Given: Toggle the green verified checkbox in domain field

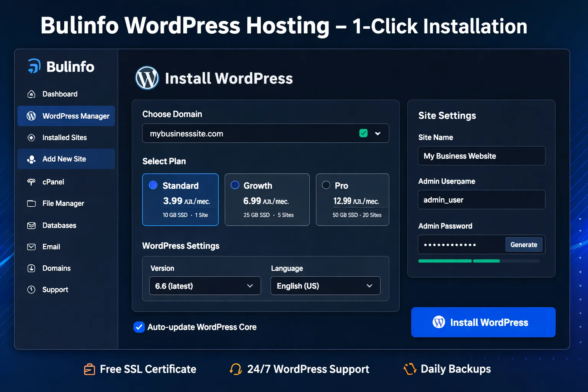Looking at the screenshot, I should 364,133.
